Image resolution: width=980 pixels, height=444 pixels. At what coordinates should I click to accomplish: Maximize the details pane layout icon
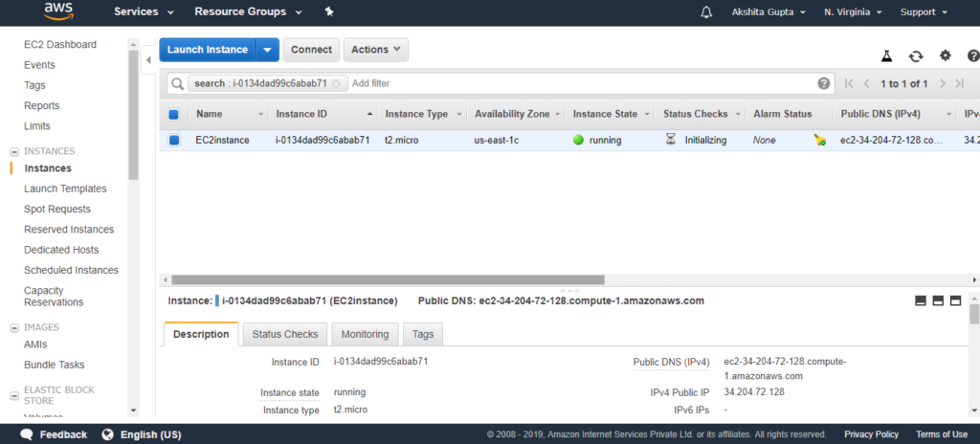coord(955,300)
